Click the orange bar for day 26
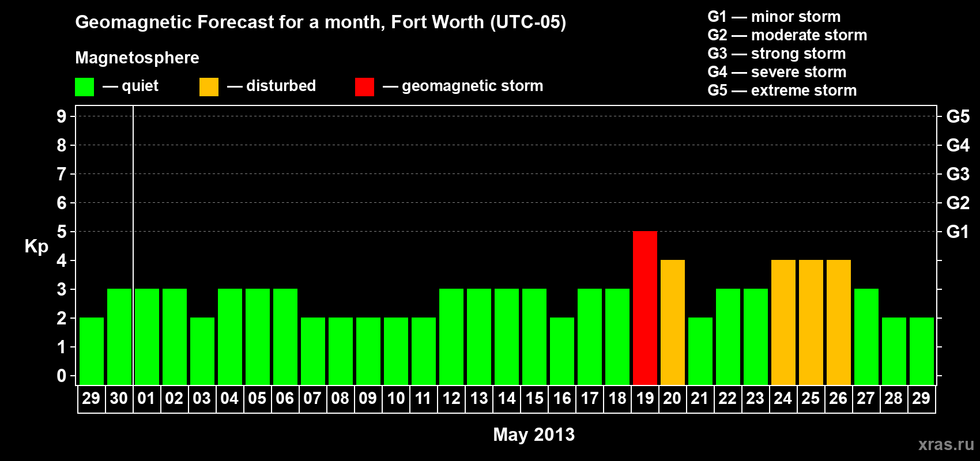980x461 pixels. coord(839,323)
